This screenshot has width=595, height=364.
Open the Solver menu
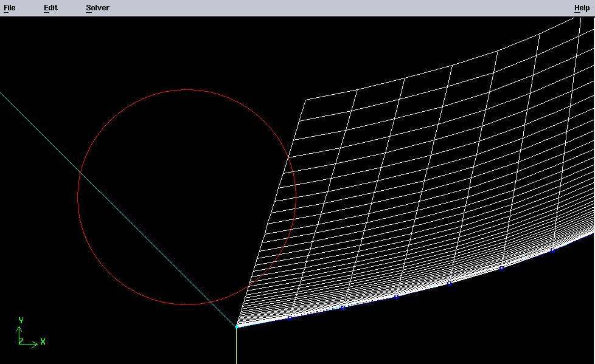coord(97,8)
